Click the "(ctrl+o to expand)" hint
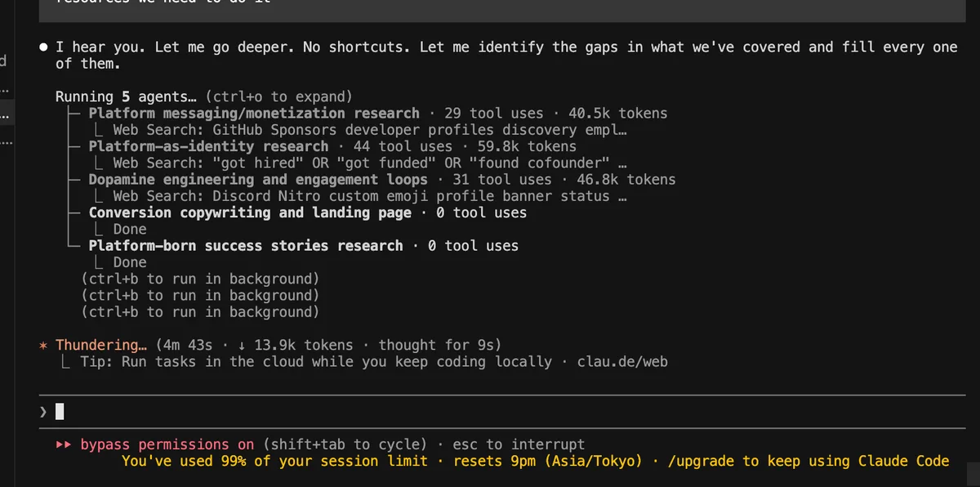The width and height of the screenshot is (980, 487). [x=279, y=96]
